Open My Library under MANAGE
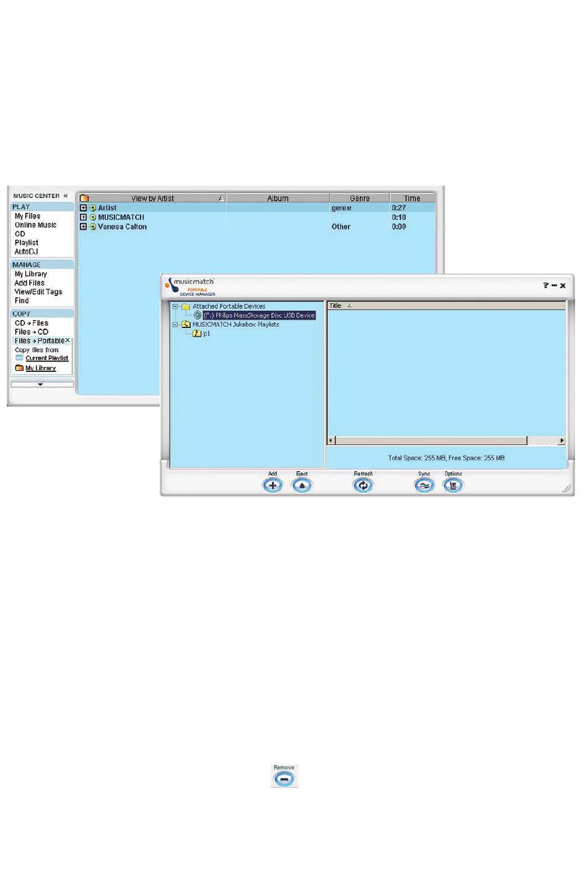 [x=31, y=274]
